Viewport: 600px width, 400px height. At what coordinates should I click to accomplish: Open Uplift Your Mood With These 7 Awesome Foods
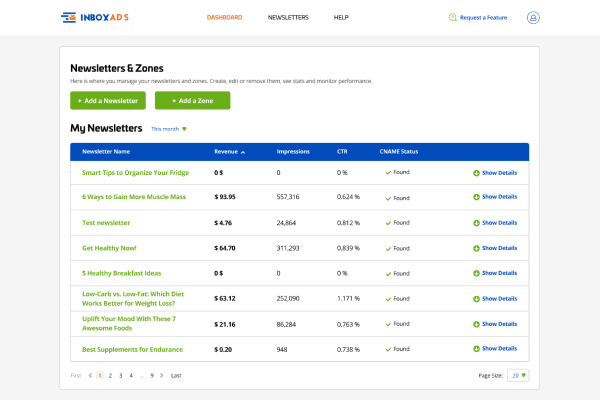pos(129,323)
